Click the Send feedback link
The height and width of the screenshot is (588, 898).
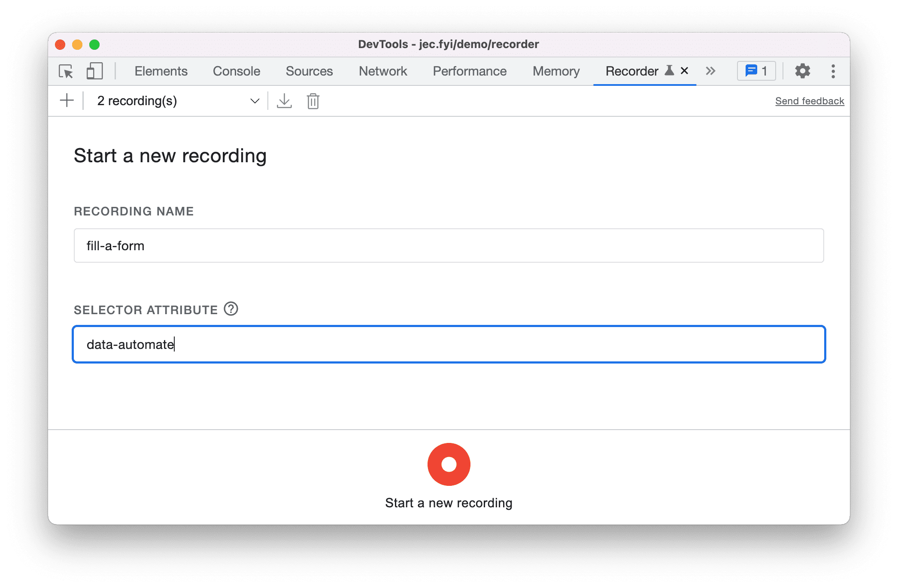tap(809, 100)
